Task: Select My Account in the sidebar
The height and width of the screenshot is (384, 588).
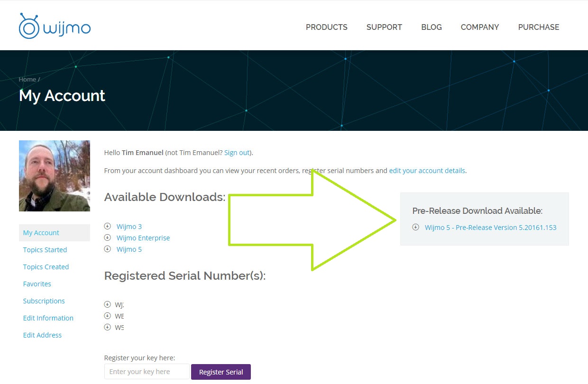Action: click(x=55, y=233)
